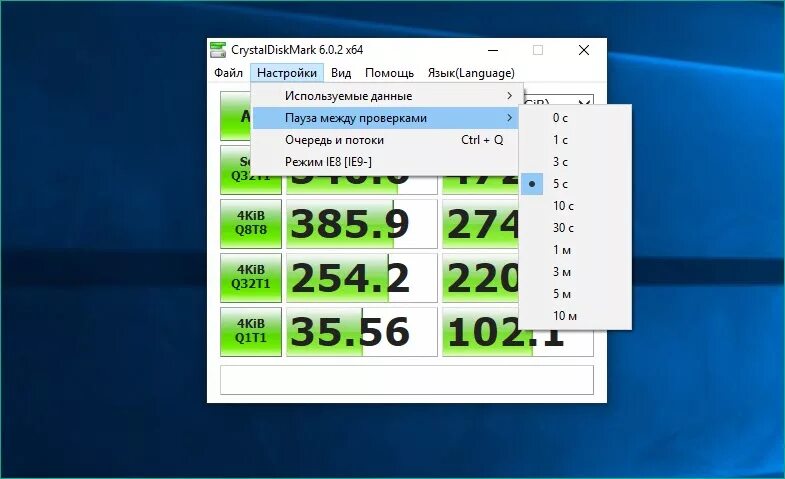Click the 35.56 read result

click(x=361, y=331)
